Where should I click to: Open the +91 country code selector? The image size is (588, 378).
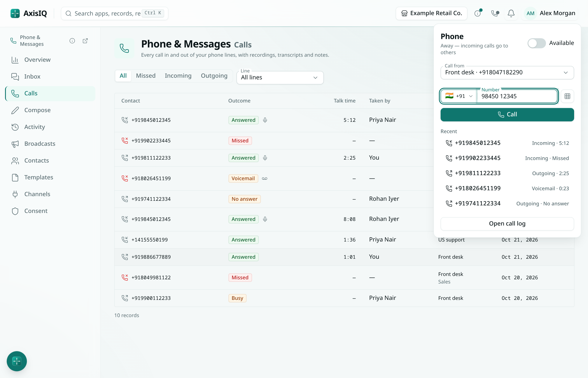coord(458,96)
